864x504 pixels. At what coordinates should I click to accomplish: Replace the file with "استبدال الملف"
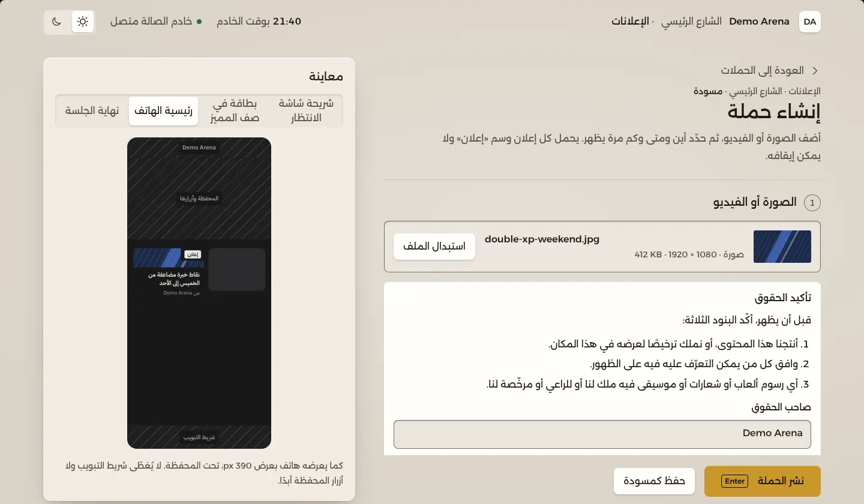(434, 247)
